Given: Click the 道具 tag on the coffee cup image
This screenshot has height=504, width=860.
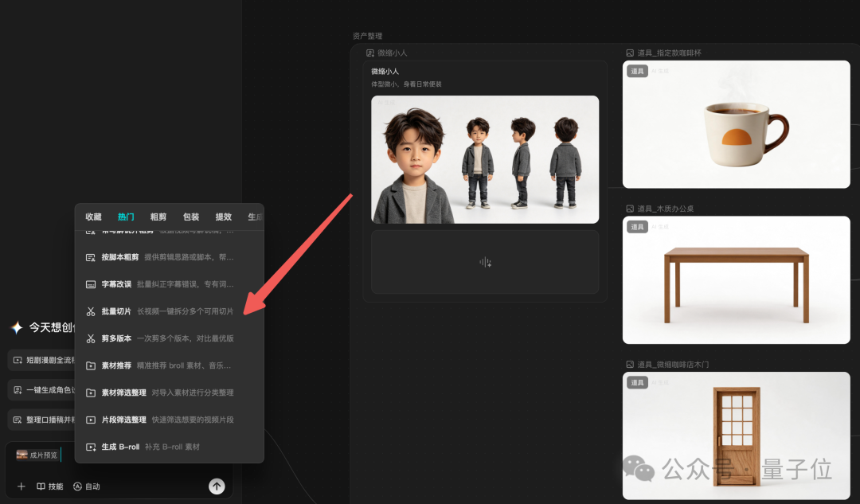Looking at the screenshot, I should point(637,72).
